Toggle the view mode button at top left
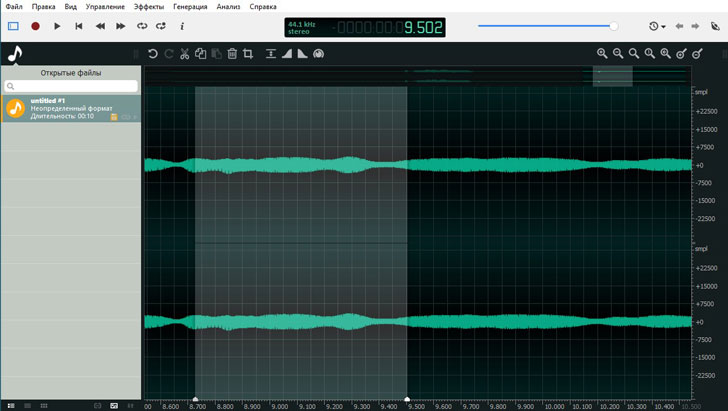728x411 pixels. tap(13, 26)
